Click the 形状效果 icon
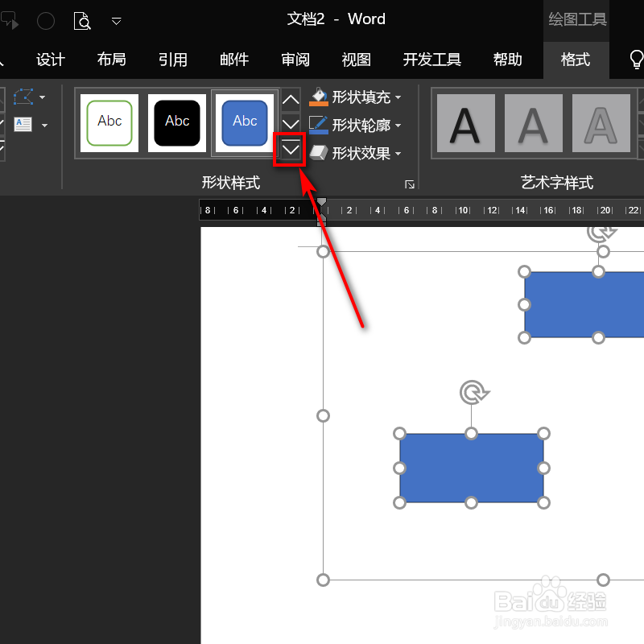644x644 pixels. point(318,153)
